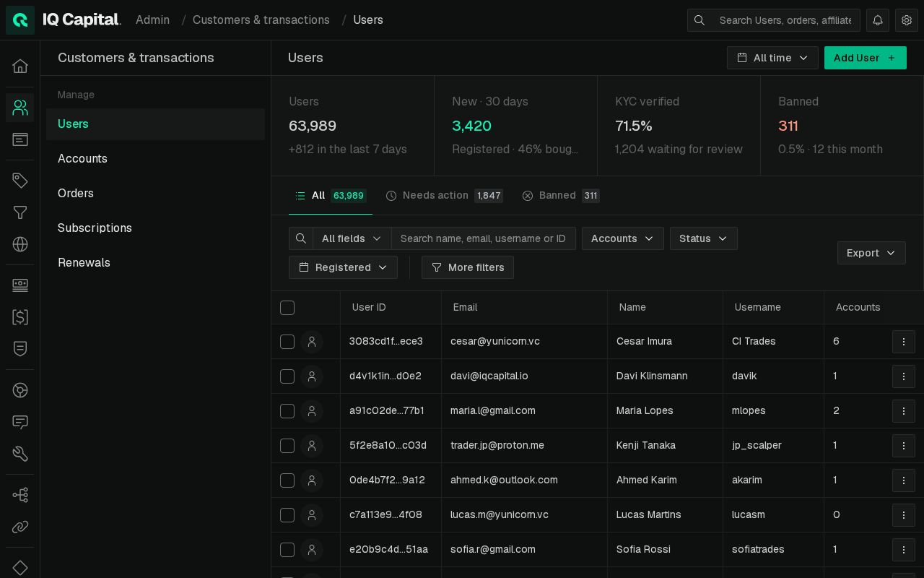The height and width of the screenshot is (578, 924).
Task: Open row actions menu for Sofia Rossi
Action: [x=904, y=550]
